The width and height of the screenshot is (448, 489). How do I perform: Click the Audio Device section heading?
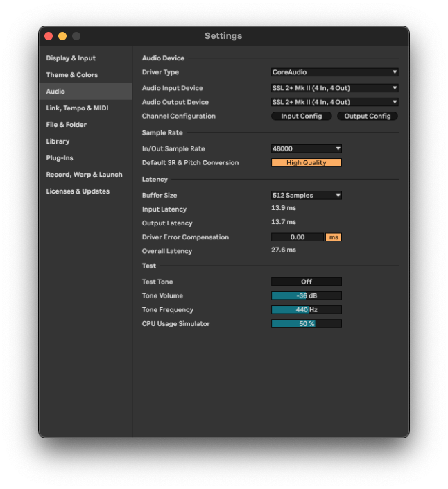163,58
